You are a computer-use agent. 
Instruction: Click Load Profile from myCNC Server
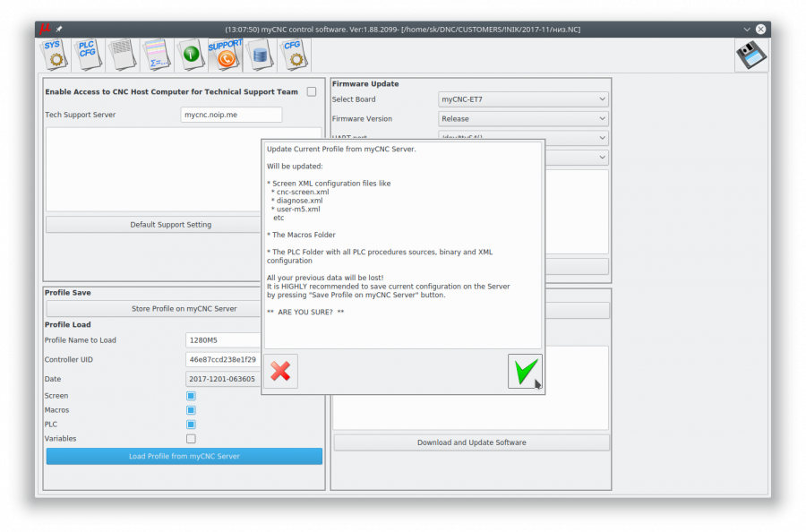[184, 456]
